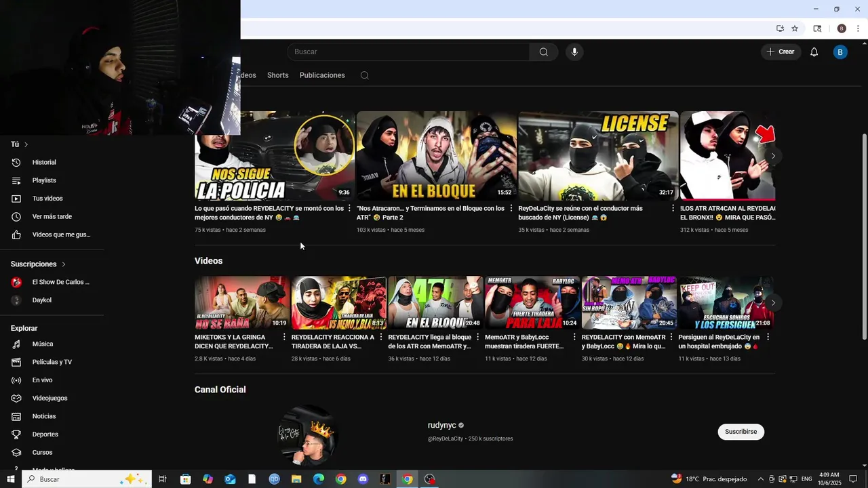This screenshot has height=488, width=868.
Task: Open rudynyc channel avatar image
Action: click(x=307, y=435)
